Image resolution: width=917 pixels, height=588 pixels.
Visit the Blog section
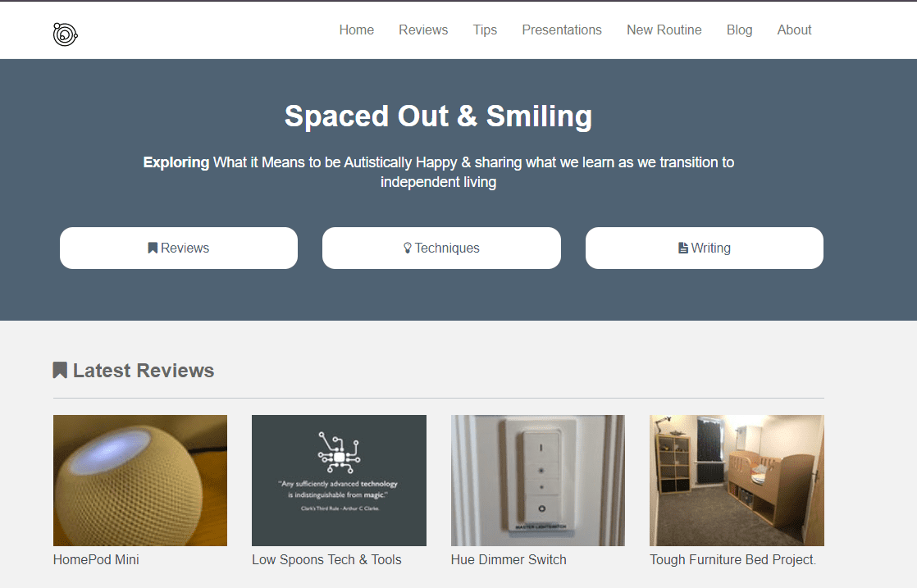tap(739, 30)
